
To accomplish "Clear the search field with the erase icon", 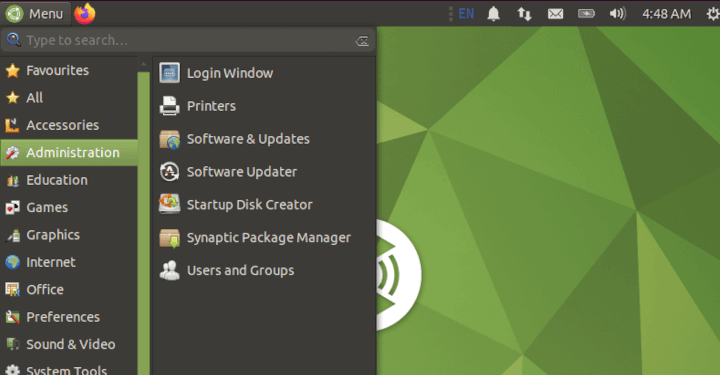I will tap(362, 41).
